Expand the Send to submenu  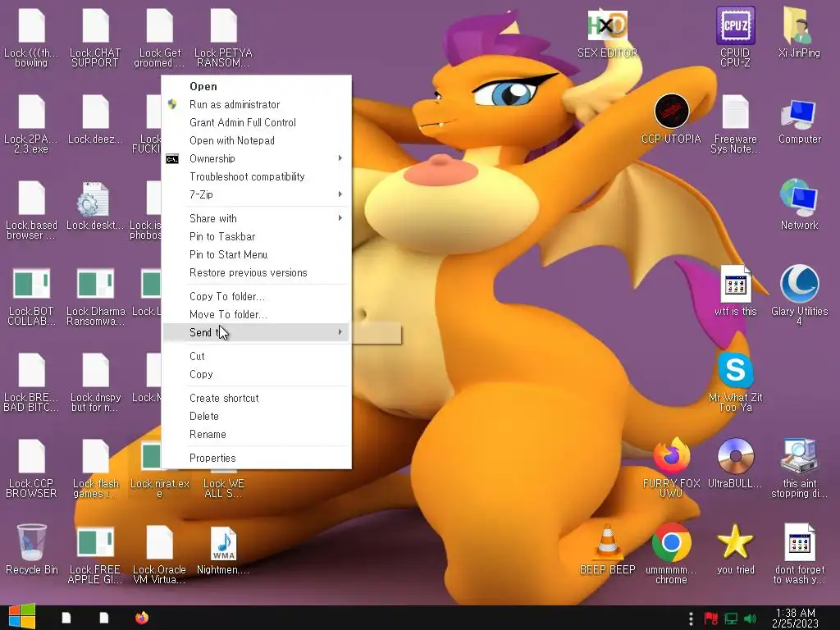(256, 333)
